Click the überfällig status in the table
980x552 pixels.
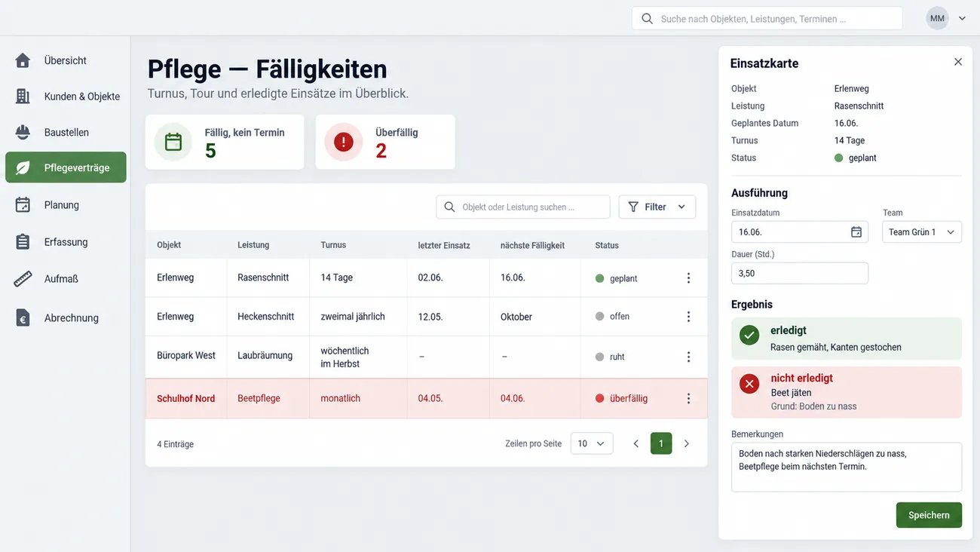point(621,398)
